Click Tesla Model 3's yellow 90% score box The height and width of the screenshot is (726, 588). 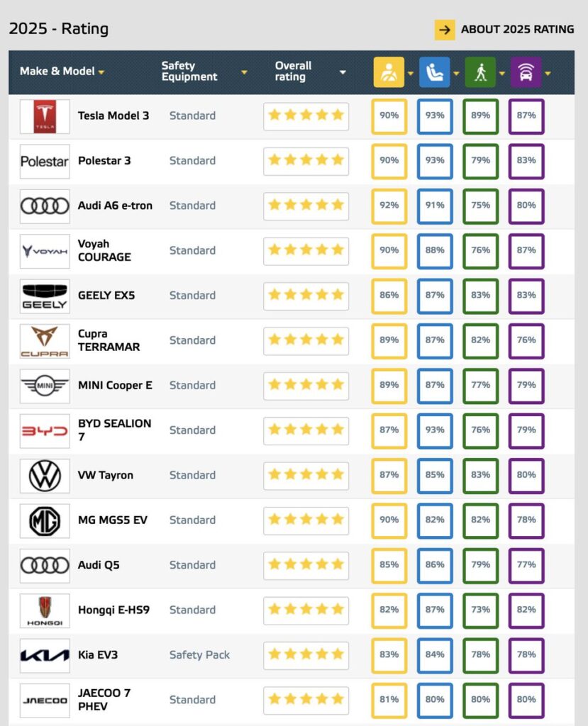click(389, 116)
